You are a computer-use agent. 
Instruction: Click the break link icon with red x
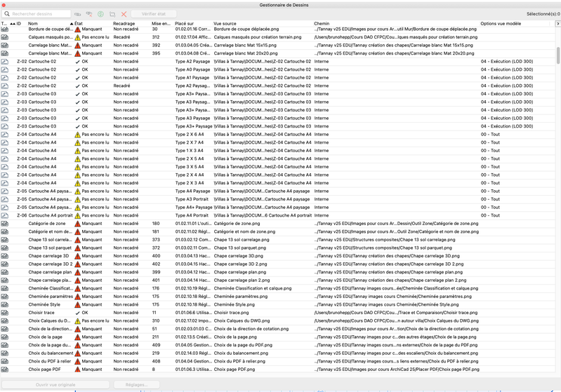coord(89,14)
